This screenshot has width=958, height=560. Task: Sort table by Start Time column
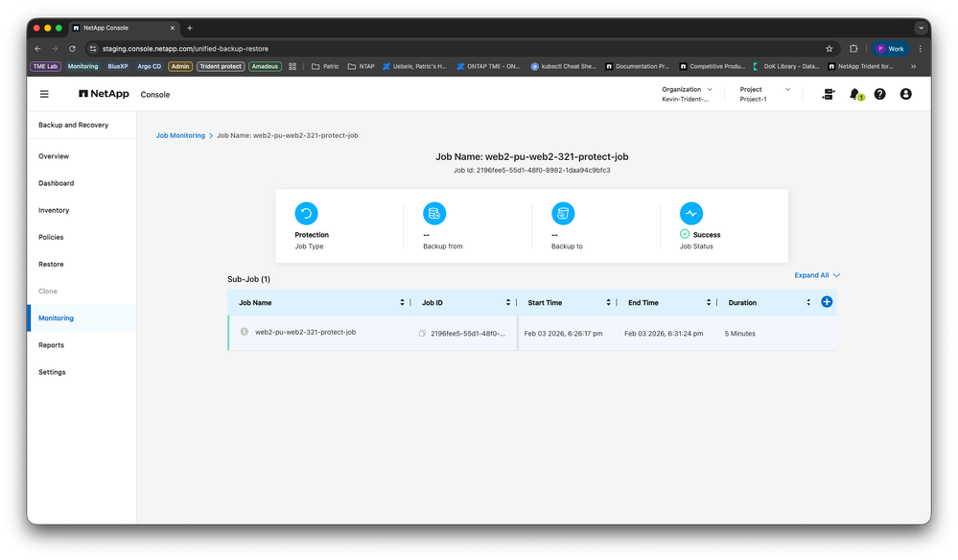coord(608,302)
